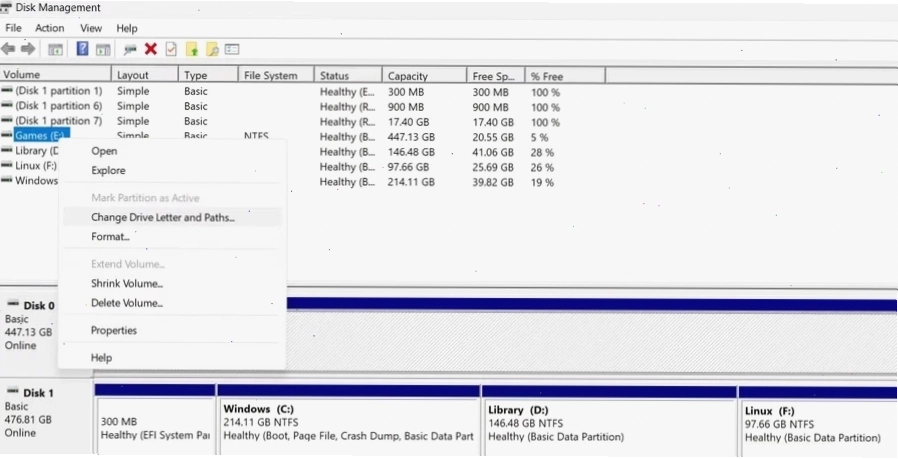Click the last toolbar icon showing a checklist window
Screen dimensions: 898x459
click(232, 49)
